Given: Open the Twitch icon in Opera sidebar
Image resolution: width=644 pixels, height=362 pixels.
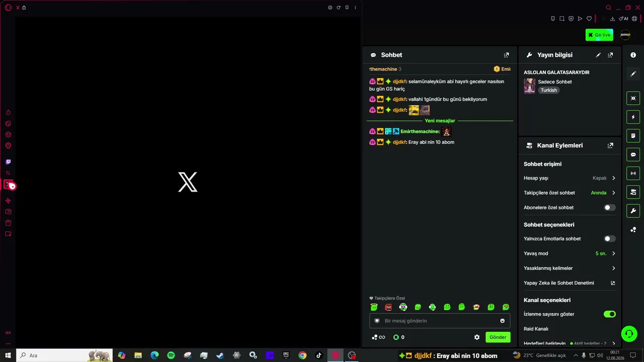Looking at the screenshot, I should (8, 162).
